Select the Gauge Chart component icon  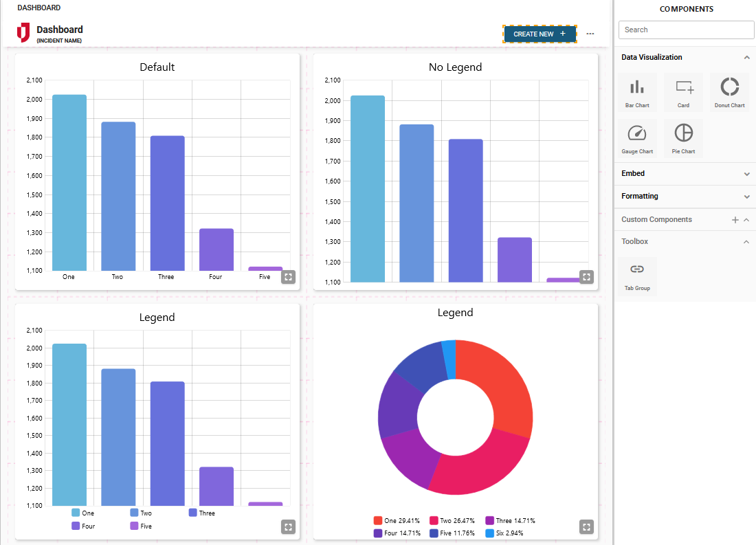[637, 138]
